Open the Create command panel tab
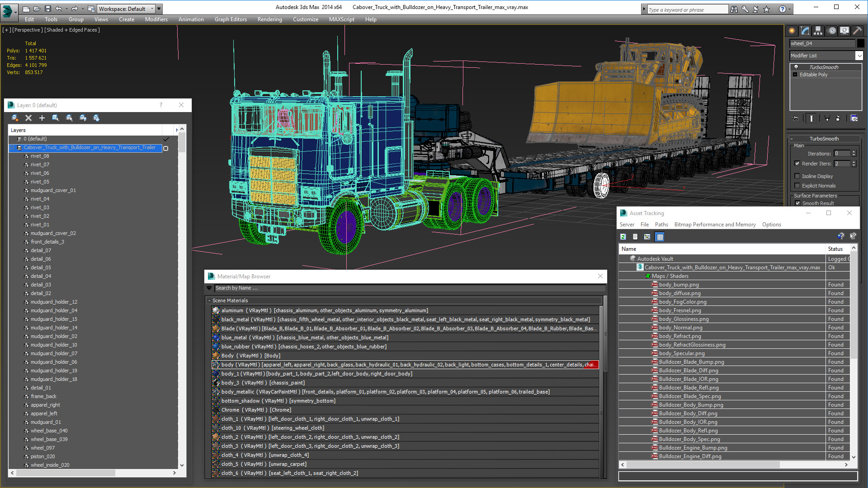 tap(792, 31)
